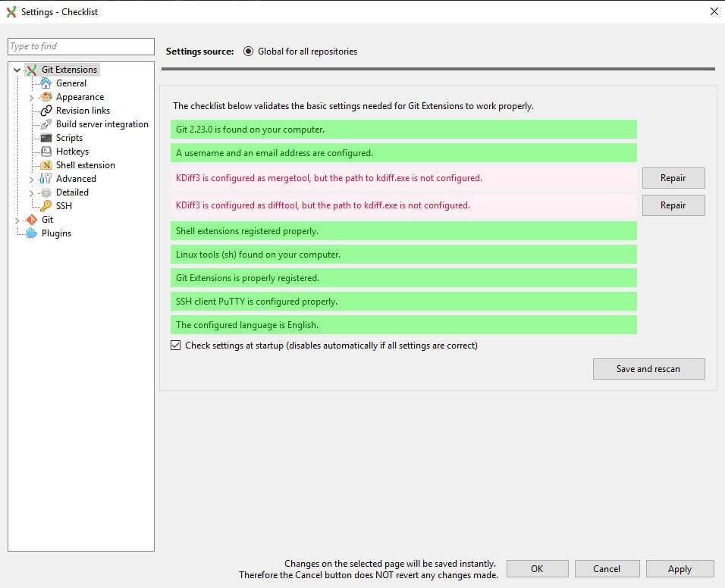This screenshot has height=588, width=725.
Task: Click the Build server integration icon
Action: (x=46, y=124)
